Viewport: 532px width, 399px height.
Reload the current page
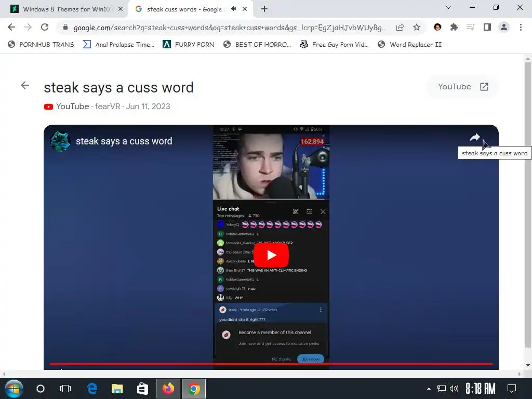coord(45,27)
